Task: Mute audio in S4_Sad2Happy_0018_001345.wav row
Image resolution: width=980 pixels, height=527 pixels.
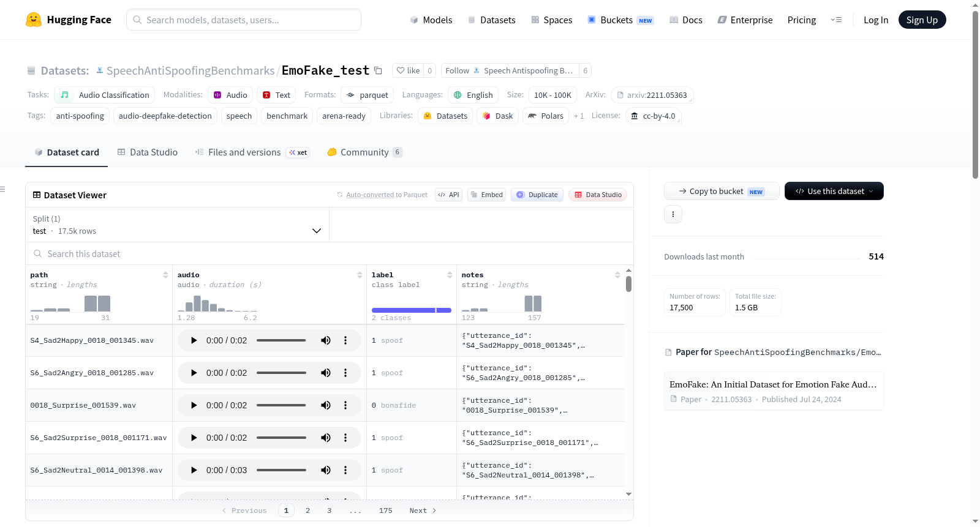Action: [x=326, y=340]
